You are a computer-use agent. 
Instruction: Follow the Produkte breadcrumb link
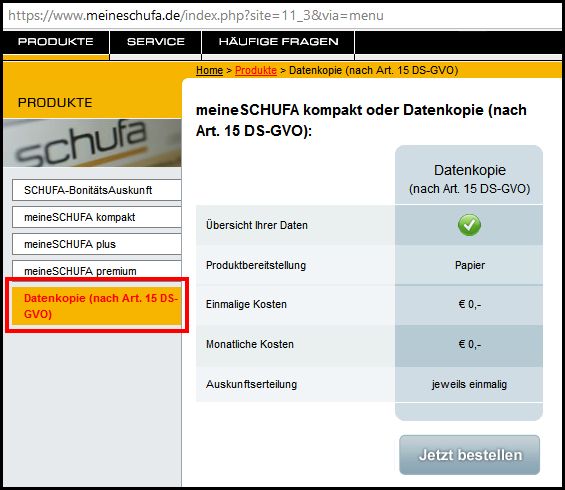click(x=255, y=70)
